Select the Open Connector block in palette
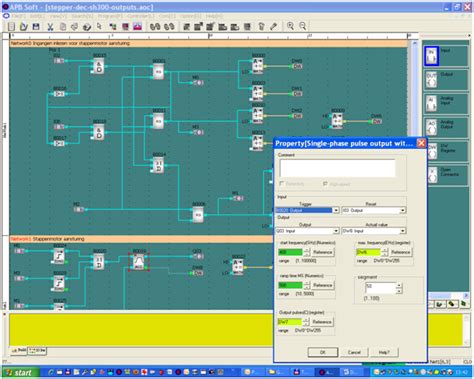The width and height of the screenshot is (474, 379). pyautogui.click(x=432, y=175)
